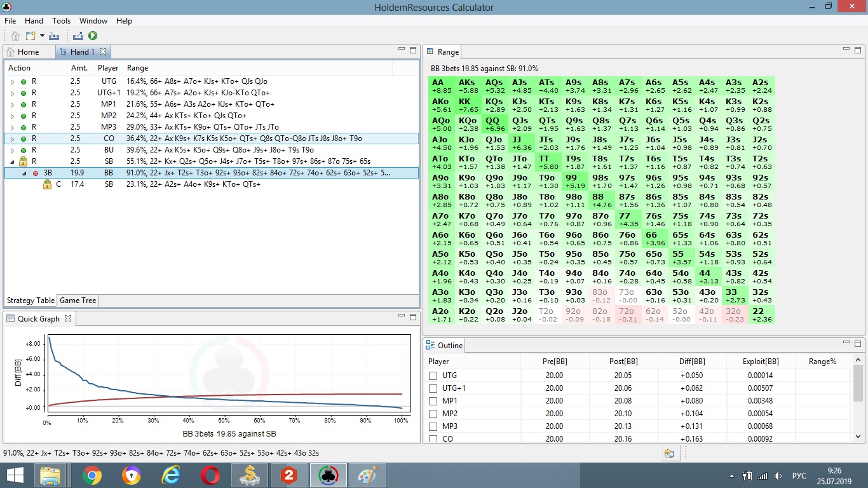Viewport: 868px width, 488px height.
Task: Run calculation with the green play icon
Action: 93,36
